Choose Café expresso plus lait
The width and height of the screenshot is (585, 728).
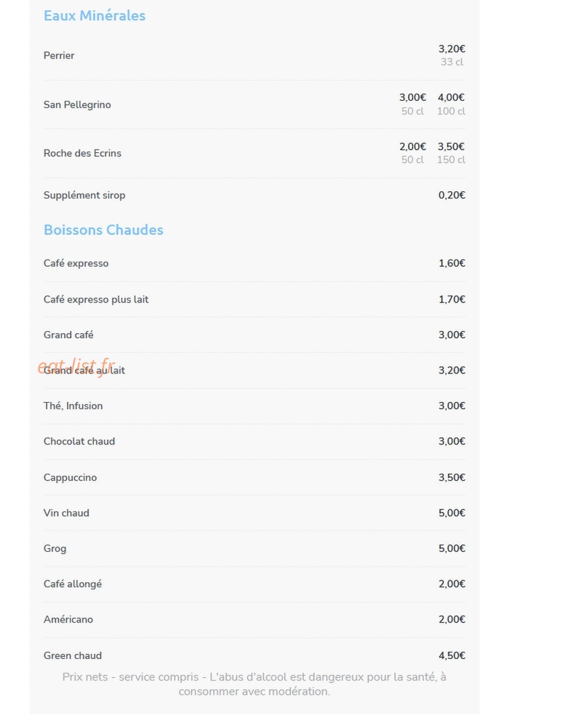[x=254, y=299]
